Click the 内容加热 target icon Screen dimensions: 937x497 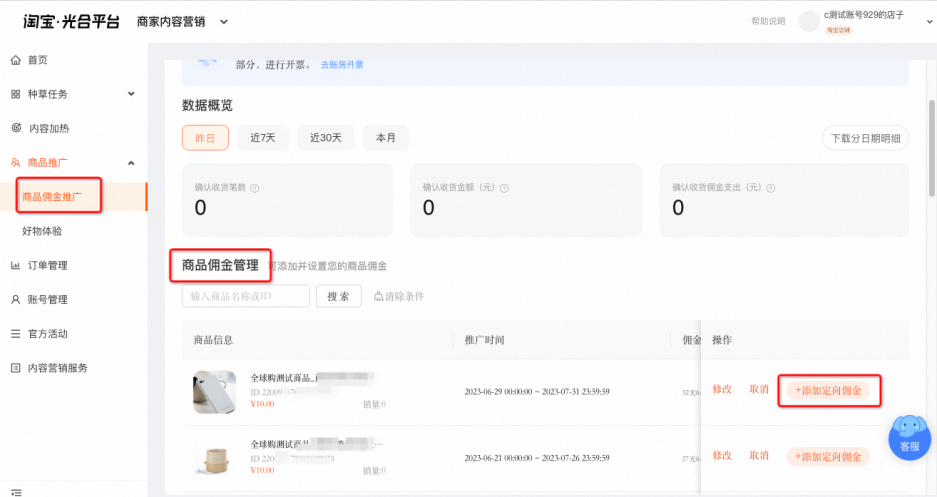click(x=16, y=128)
